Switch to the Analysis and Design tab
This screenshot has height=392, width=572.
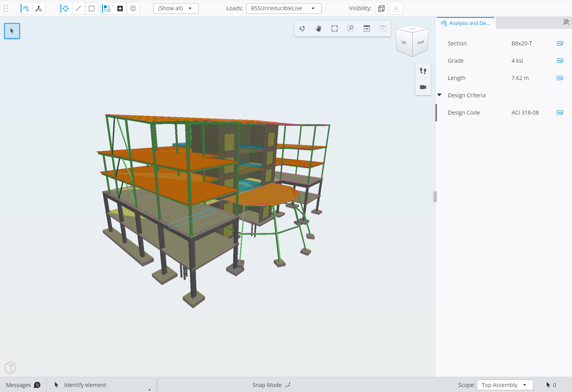[x=466, y=23]
